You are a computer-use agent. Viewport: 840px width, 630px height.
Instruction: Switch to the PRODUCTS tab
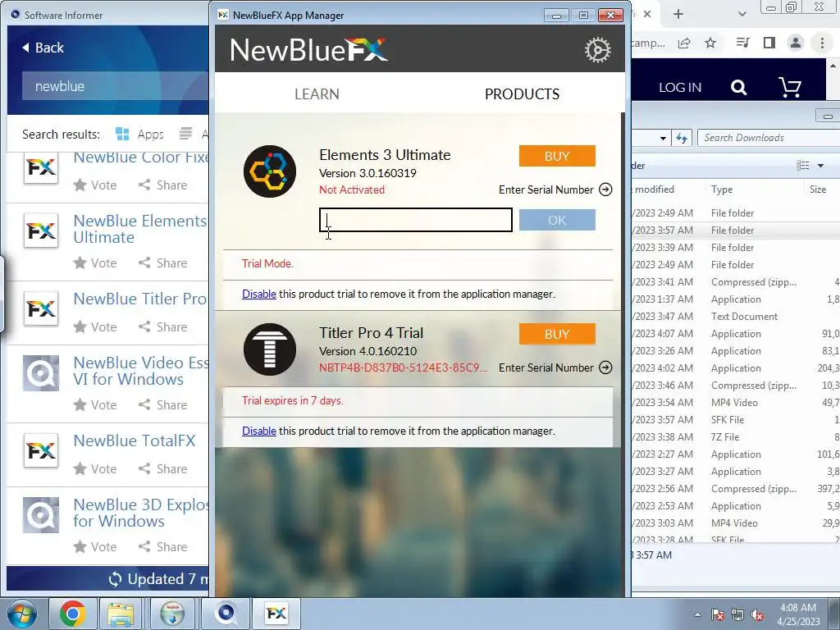[x=522, y=94]
